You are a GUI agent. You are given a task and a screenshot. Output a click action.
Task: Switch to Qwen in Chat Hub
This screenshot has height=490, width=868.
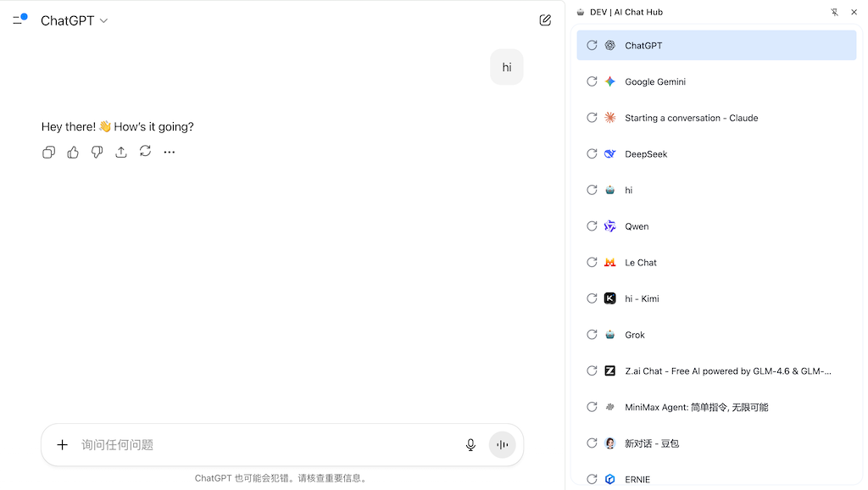(716, 226)
